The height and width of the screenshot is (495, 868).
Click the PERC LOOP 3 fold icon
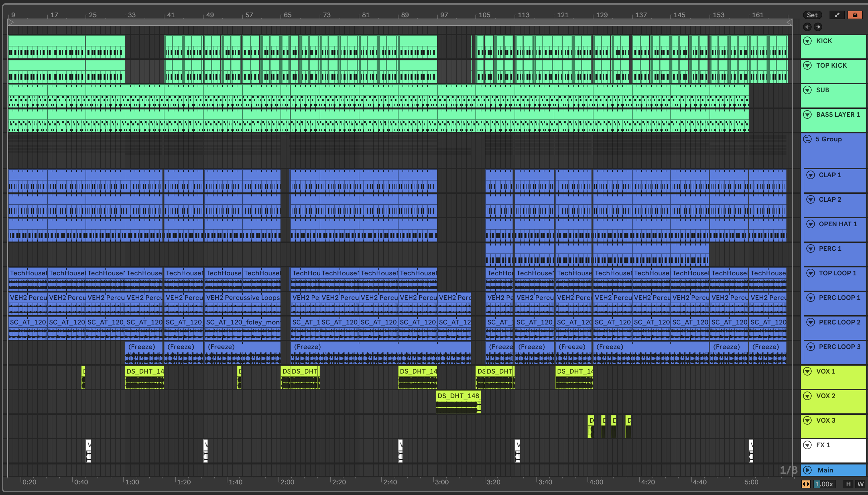(811, 347)
